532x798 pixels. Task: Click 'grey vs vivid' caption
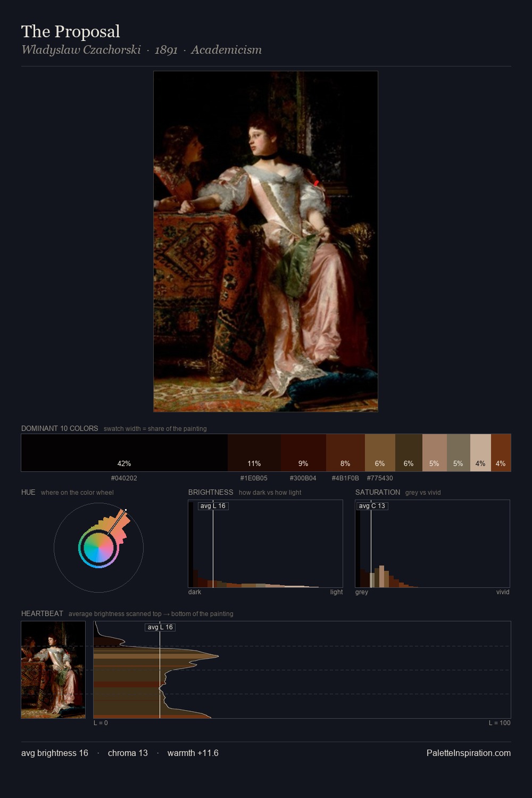(423, 493)
